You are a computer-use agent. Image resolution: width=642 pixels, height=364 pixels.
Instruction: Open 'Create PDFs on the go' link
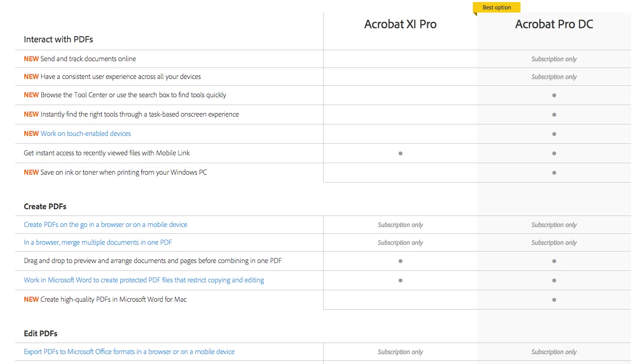coord(105,224)
